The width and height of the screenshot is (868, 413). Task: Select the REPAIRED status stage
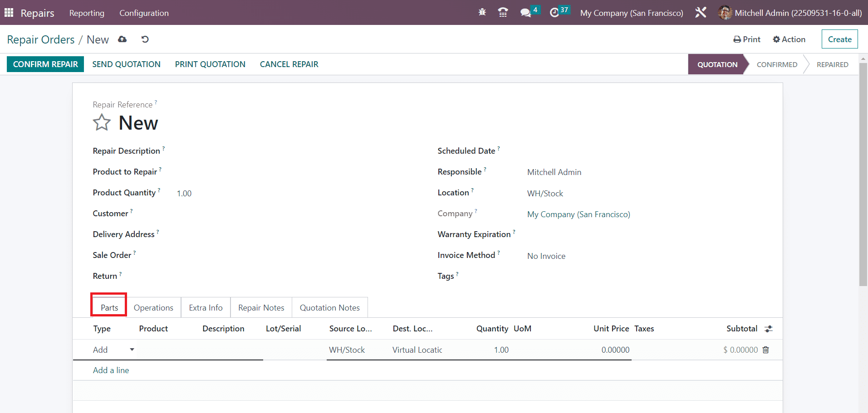[x=832, y=64]
